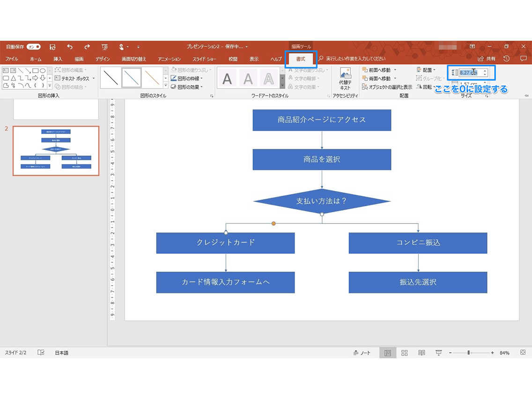Image resolution: width=532 pixels, height=399 pixels.
Task: Click the Undo arrow icon
Action: tap(70, 47)
